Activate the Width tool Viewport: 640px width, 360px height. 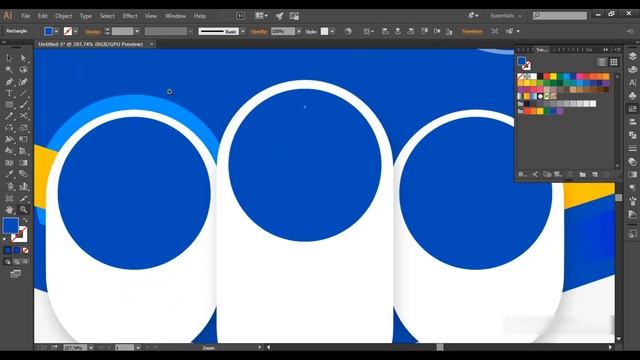tap(9, 139)
